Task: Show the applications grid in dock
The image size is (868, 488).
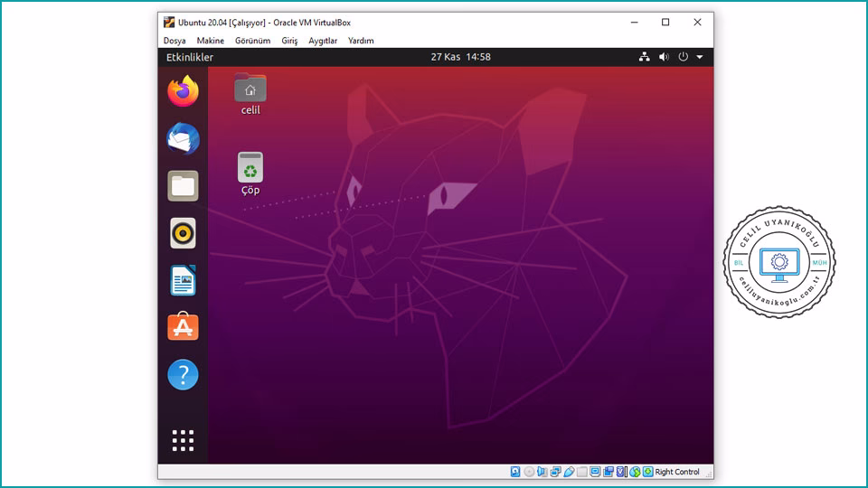Action: pos(184,440)
